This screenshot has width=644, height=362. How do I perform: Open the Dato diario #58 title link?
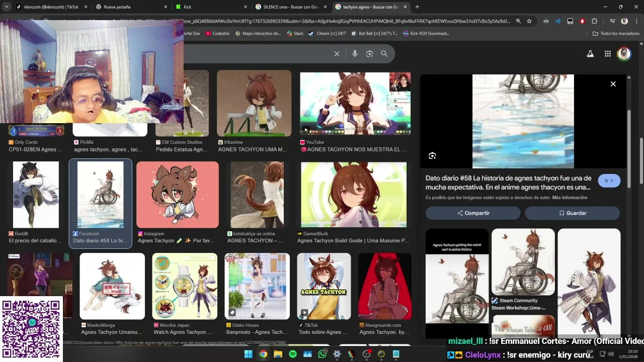pos(508,183)
